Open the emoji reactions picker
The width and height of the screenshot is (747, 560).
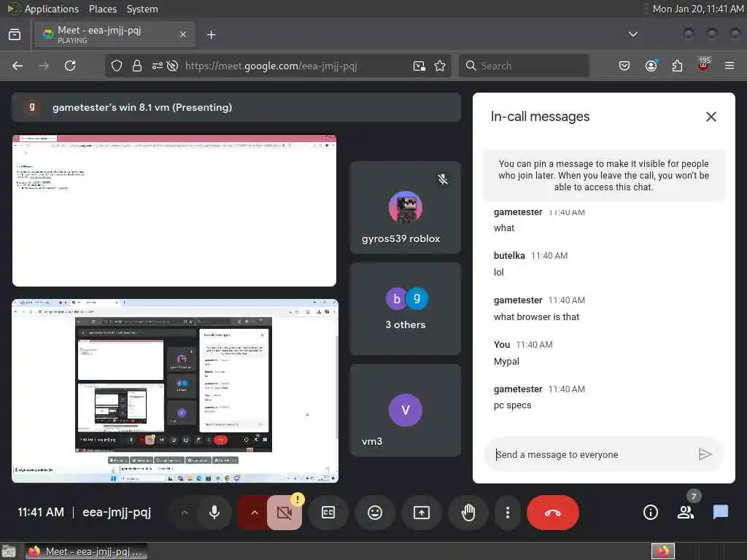375,513
